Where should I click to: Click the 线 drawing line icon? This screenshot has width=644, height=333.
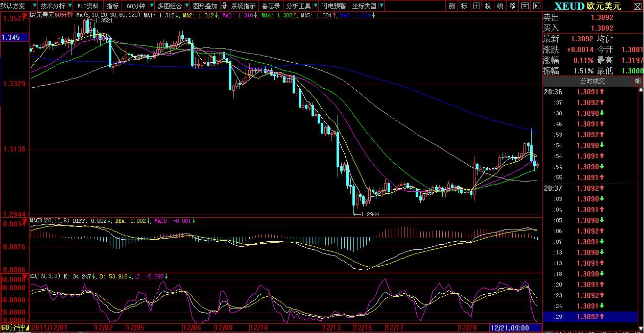tap(500, 6)
